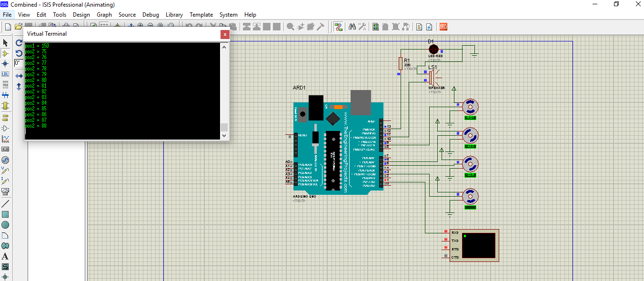Viewport: 644px width, 281px height.
Task: Click Rotate Anti-Clockwise icon
Action: click(19, 53)
